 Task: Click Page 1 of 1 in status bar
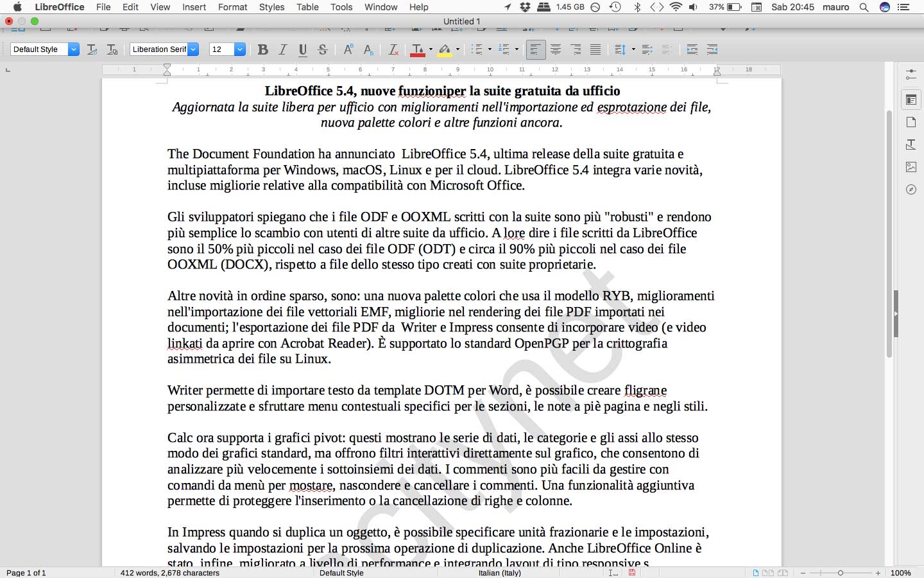coord(26,573)
